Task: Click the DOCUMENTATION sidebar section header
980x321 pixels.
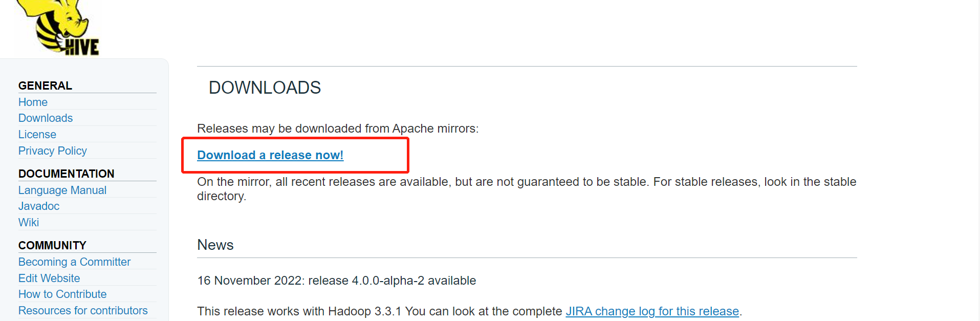Action: (67, 174)
